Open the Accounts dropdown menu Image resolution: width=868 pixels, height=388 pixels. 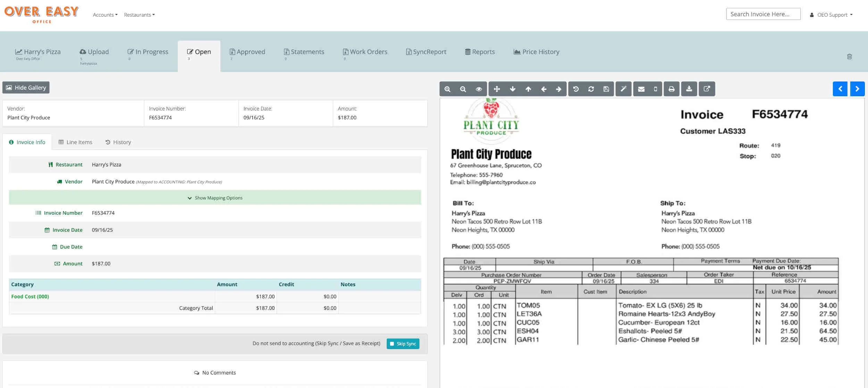[x=105, y=15]
